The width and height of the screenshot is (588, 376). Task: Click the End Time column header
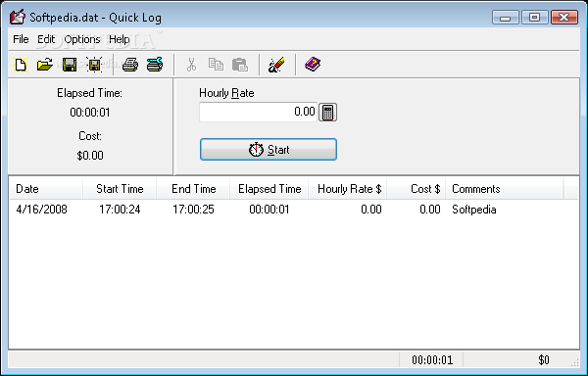(193, 189)
